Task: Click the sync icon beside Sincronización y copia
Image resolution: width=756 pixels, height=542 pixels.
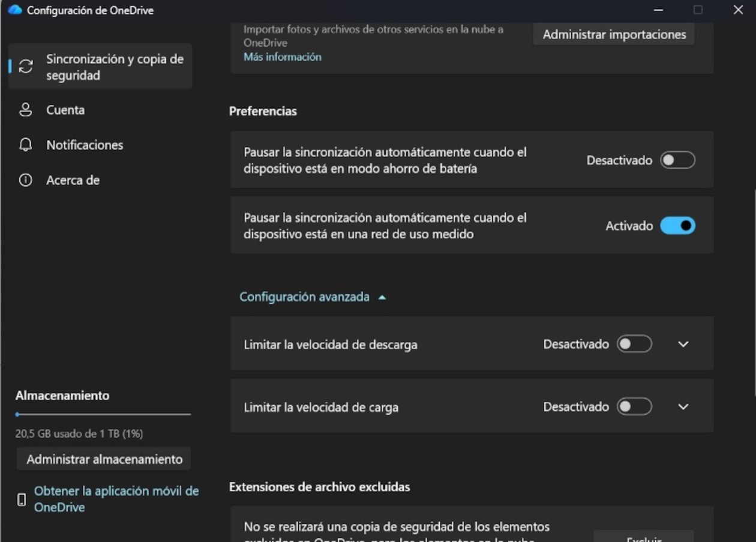Action: coord(25,67)
